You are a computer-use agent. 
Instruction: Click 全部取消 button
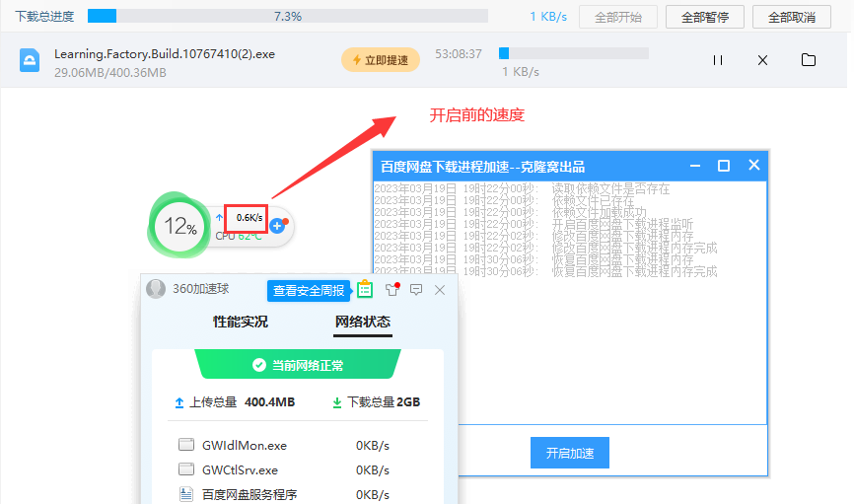791,17
